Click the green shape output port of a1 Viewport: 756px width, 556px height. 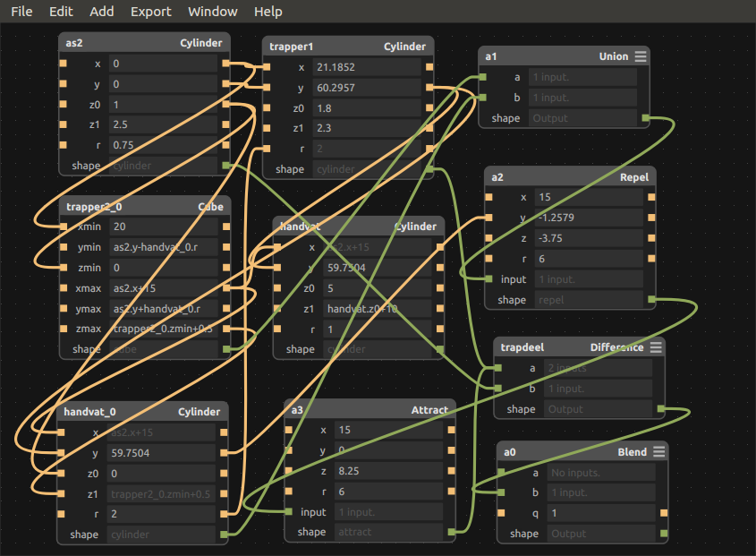[x=646, y=118]
